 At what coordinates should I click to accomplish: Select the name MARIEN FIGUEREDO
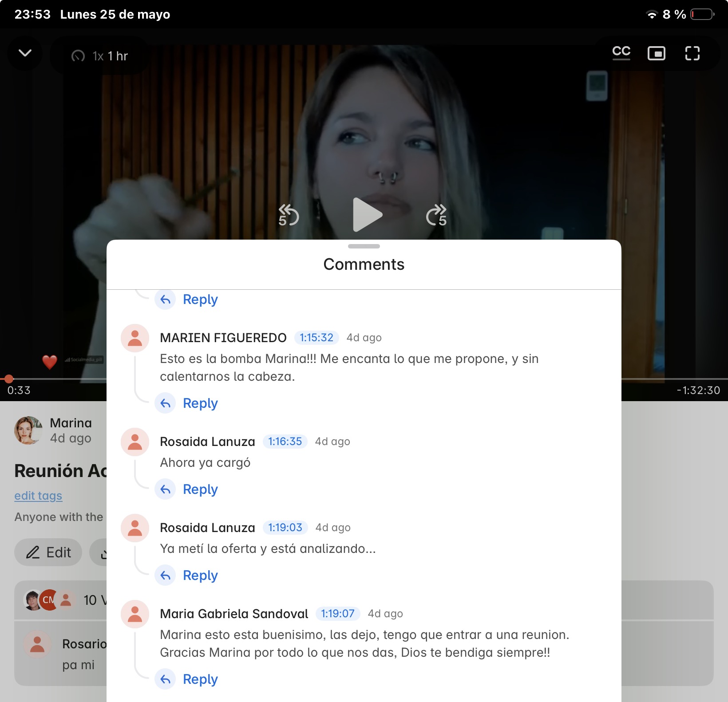tap(223, 338)
